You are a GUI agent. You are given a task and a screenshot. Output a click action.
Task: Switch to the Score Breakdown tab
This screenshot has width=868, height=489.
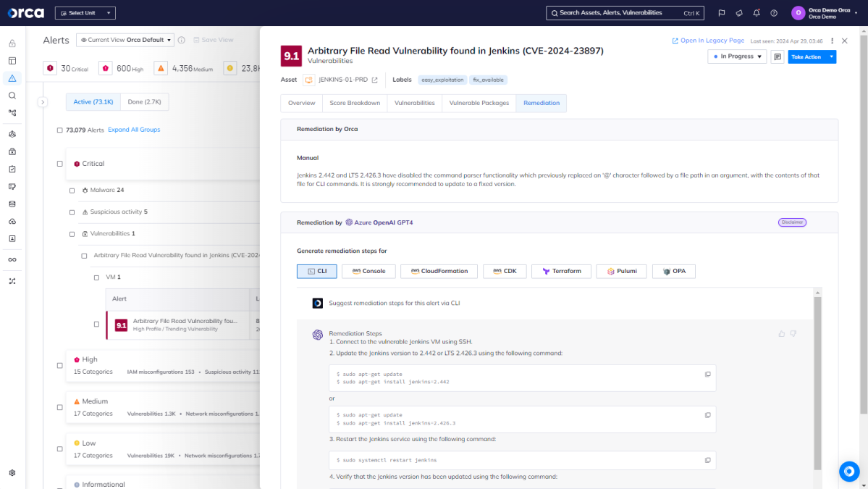(x=355, y=103)
